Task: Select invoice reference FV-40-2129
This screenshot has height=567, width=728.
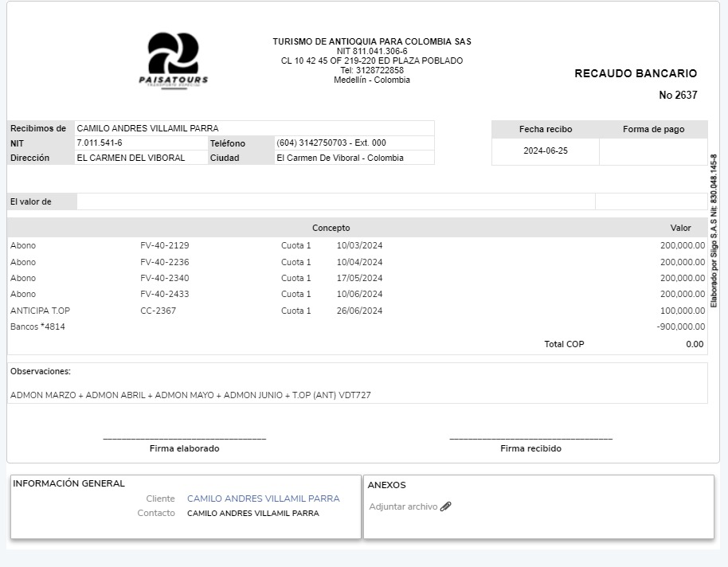Action: tap(165, 246)
